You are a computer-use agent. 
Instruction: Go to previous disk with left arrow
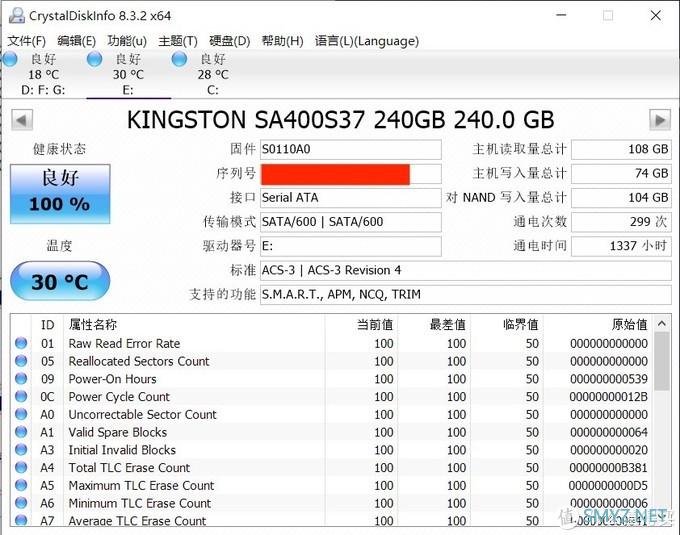tap(22, 120)
